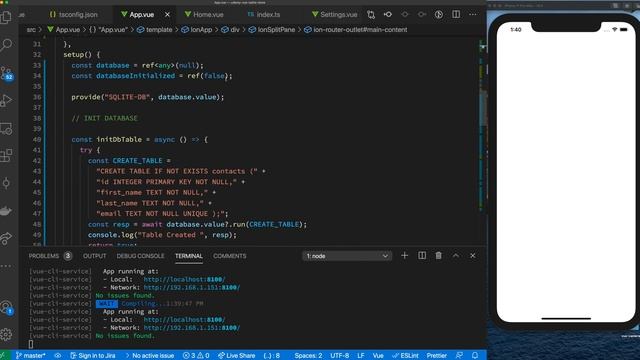Open Source Control view with 52 badge

coord(6,73)
